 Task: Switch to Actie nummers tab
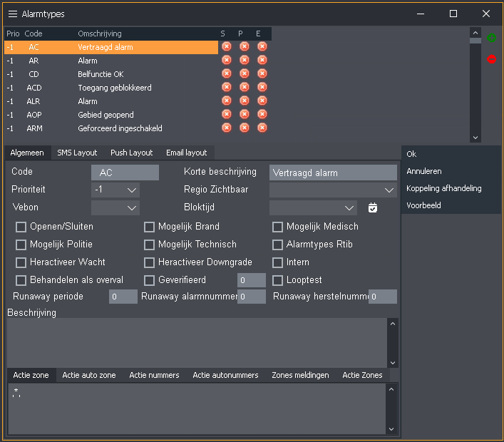tap(154, 375)
